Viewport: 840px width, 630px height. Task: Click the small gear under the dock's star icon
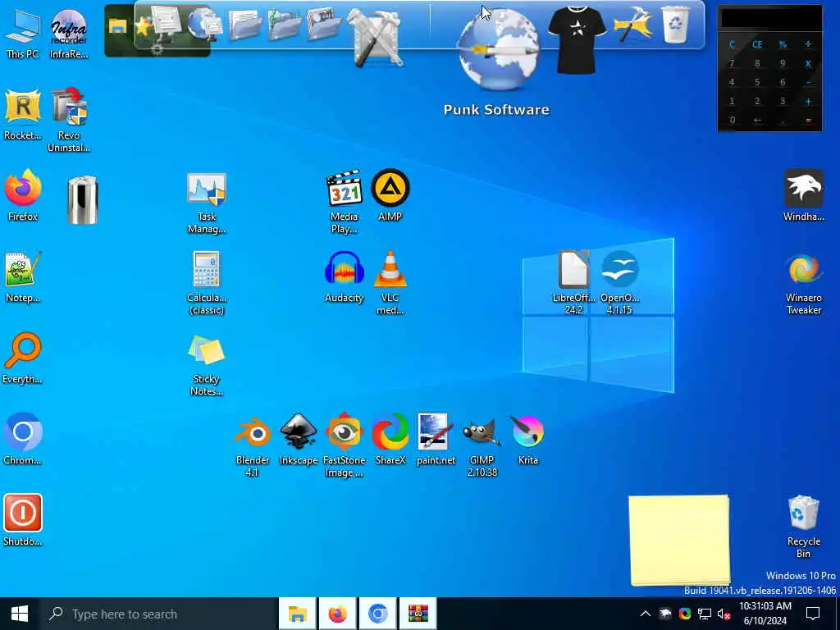pyautogui.click(x=157, y=50)
